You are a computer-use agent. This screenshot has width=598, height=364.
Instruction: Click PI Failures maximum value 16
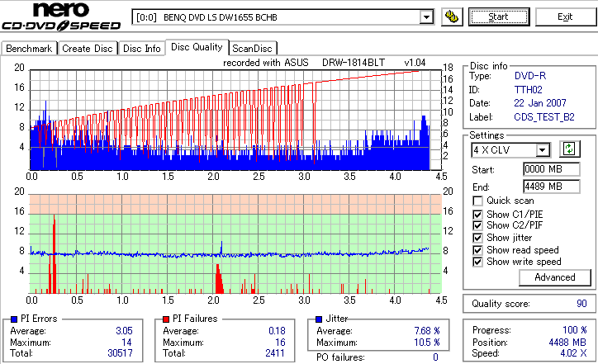point(280,343)
